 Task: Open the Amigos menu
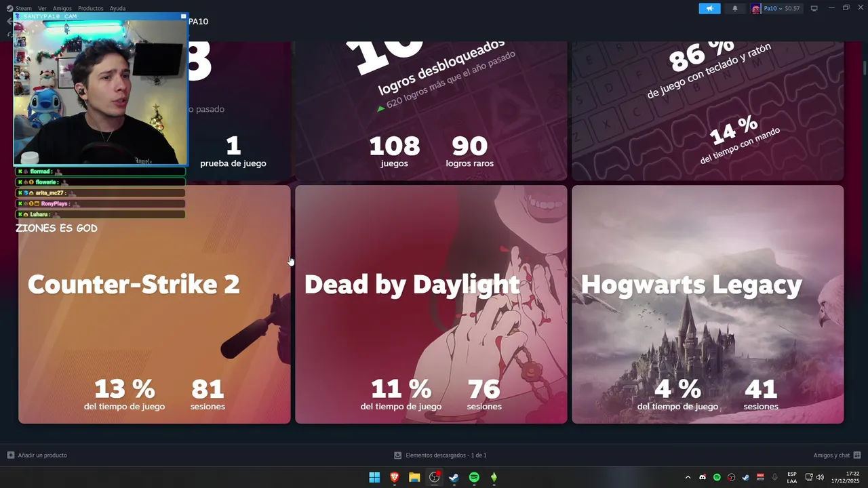pyautogui.click(x=62, y=8)
